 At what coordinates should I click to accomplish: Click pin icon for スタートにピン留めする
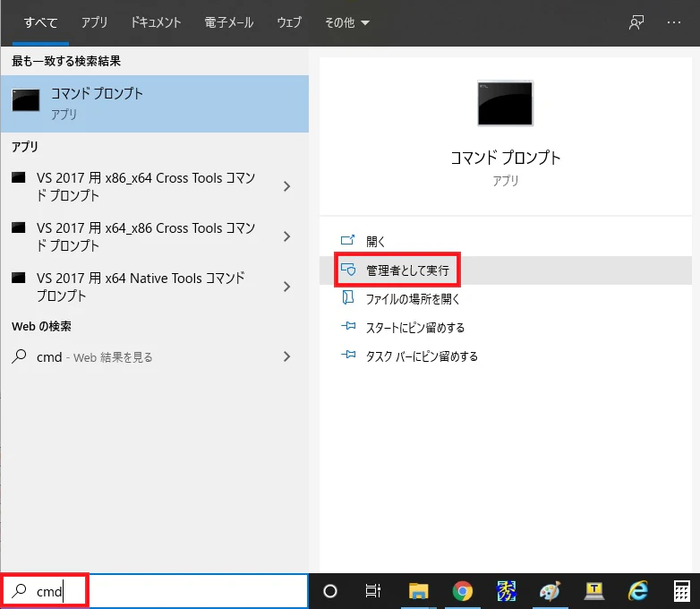[x=348, y=326]
